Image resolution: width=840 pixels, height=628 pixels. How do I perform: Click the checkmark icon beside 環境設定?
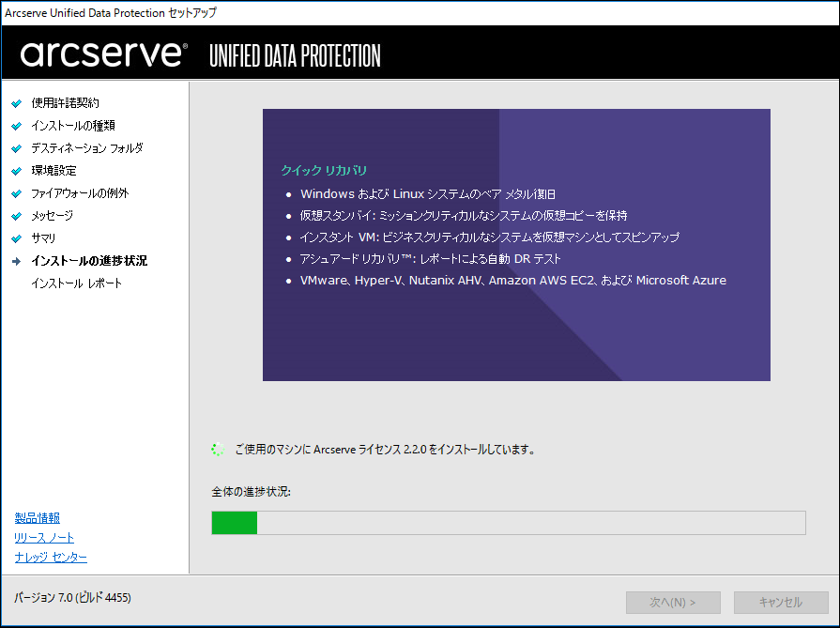17,171
